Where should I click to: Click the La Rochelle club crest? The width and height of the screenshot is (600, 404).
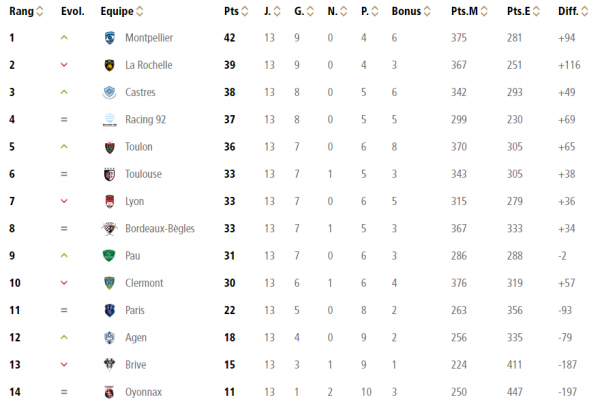pyautogui.click(x=109, y=65)
